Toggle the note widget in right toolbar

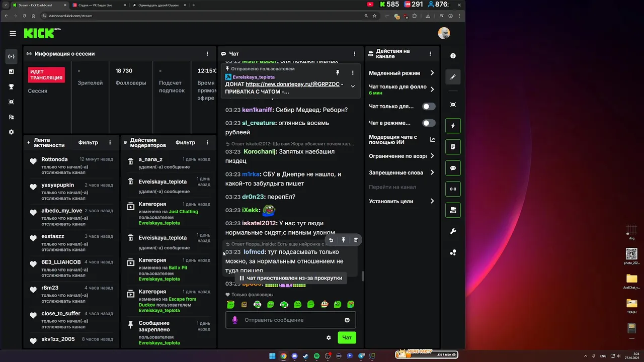click(x=453, y=147)
